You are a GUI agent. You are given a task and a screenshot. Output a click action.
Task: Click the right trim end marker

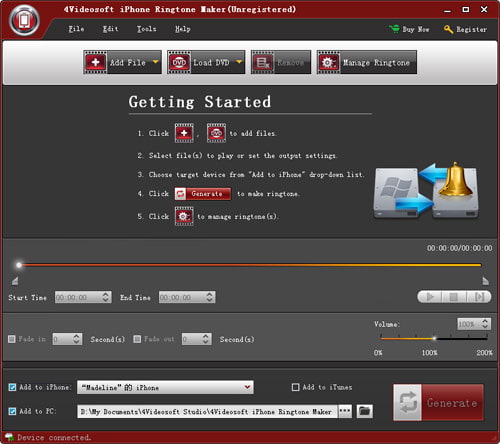(x=485, y=281)
